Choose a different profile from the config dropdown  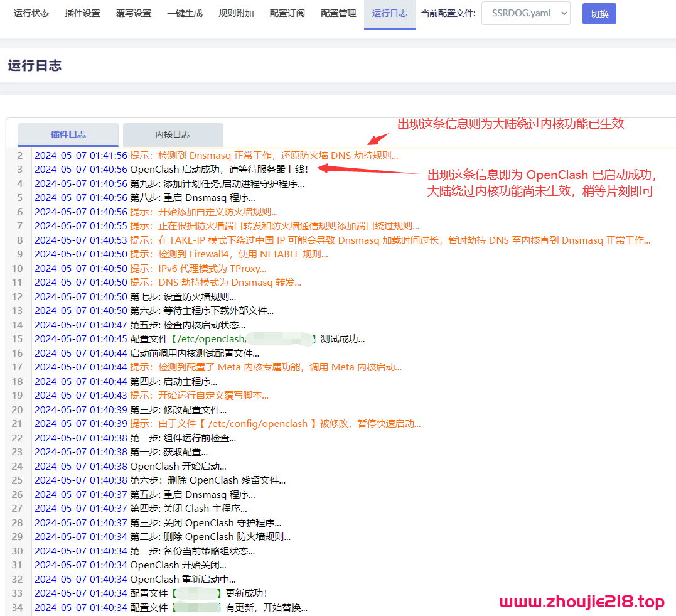tap(525, 13)
